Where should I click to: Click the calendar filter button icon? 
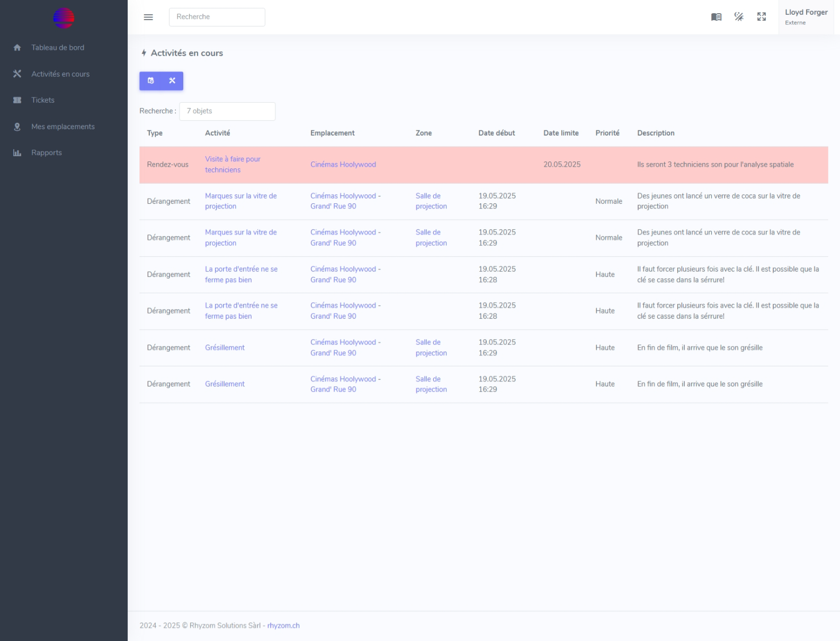click(151, 81)
